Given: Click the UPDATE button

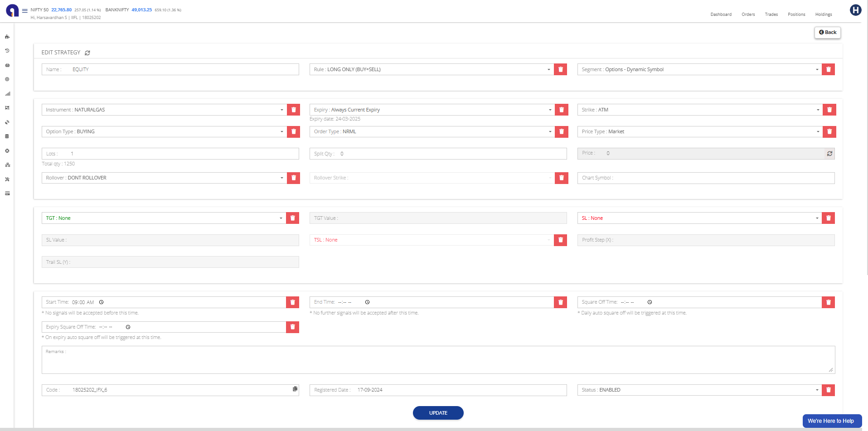Looking at the screenshot, I should pos(438,413).
